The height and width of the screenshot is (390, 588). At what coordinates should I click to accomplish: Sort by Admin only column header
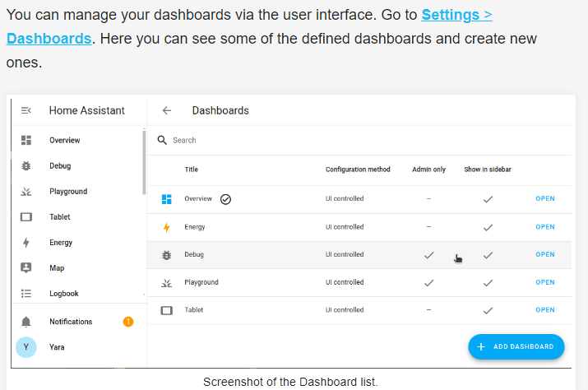428,169
